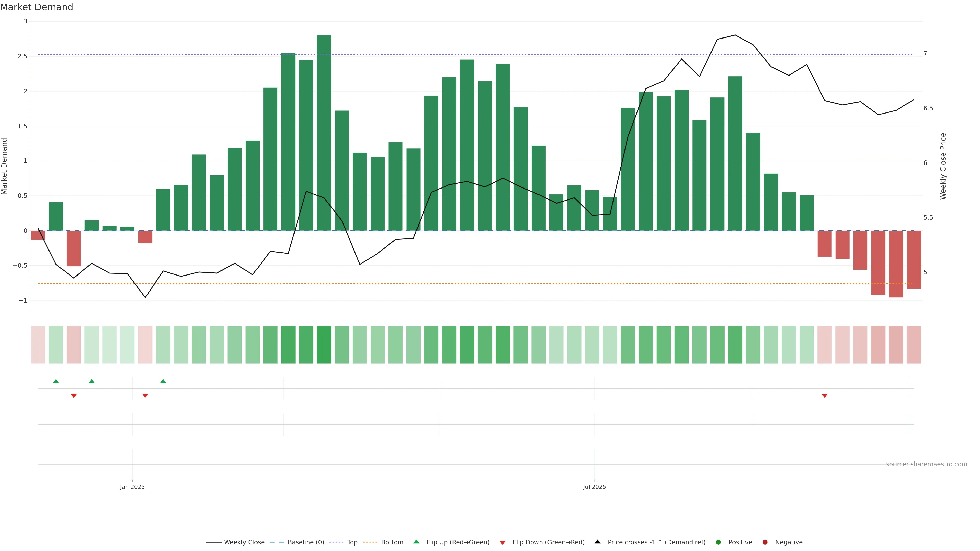Click the Market Demand chart title

tap(36, 7)
